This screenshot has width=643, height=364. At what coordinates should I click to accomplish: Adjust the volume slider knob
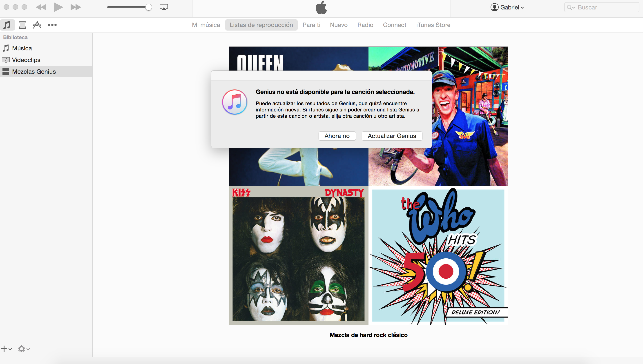[x=149, y=7]
